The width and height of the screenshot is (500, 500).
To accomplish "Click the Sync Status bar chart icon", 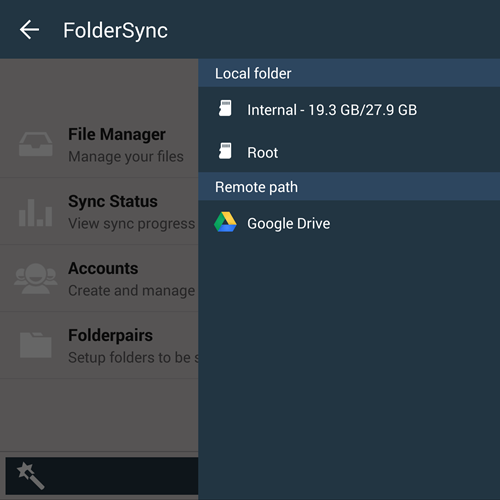I will tap(35, 213).
